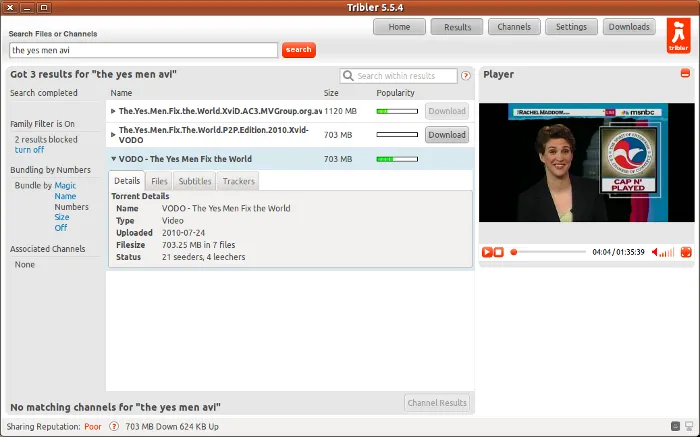The image size is (700, 437).
Task: Open the Sharing Reputation help icon
Action: coord(114,426)
